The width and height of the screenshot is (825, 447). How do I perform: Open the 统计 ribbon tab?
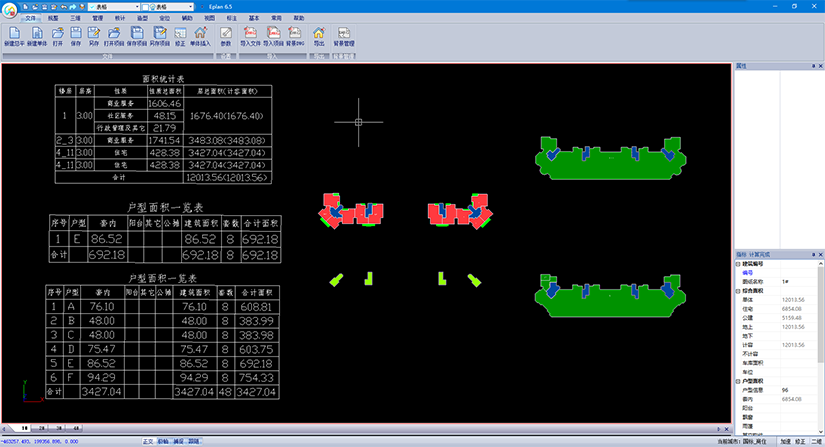(x=120, y=18)
